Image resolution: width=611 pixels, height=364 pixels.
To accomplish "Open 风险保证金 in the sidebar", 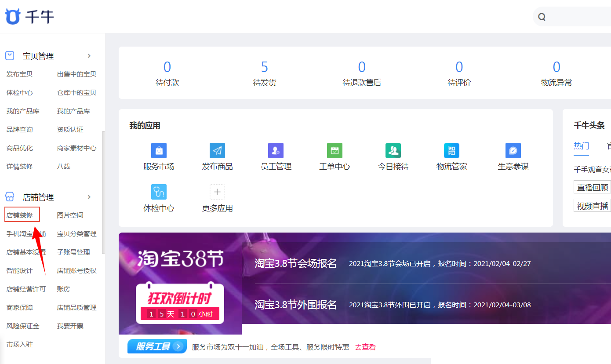I will pyautogui.click(x=23, y=326).
